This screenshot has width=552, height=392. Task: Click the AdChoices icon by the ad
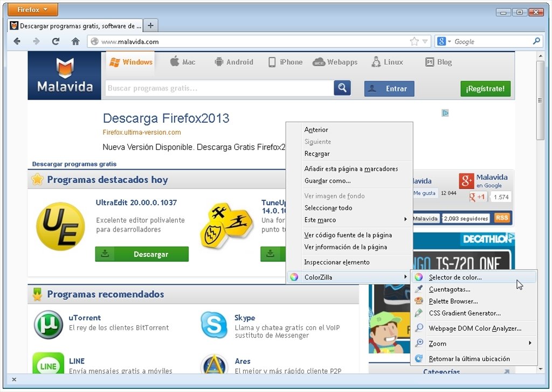(x=445, y=113)
